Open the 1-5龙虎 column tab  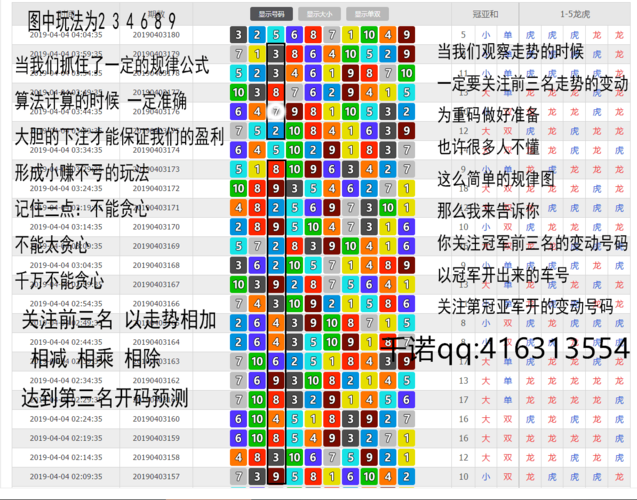click(575, 14)
